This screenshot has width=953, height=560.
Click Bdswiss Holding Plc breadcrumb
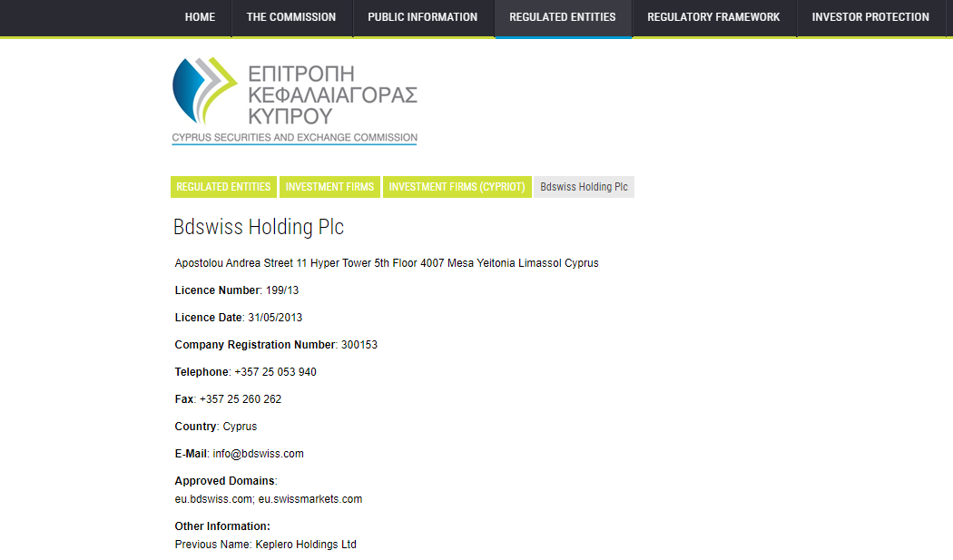click(585, 187)
